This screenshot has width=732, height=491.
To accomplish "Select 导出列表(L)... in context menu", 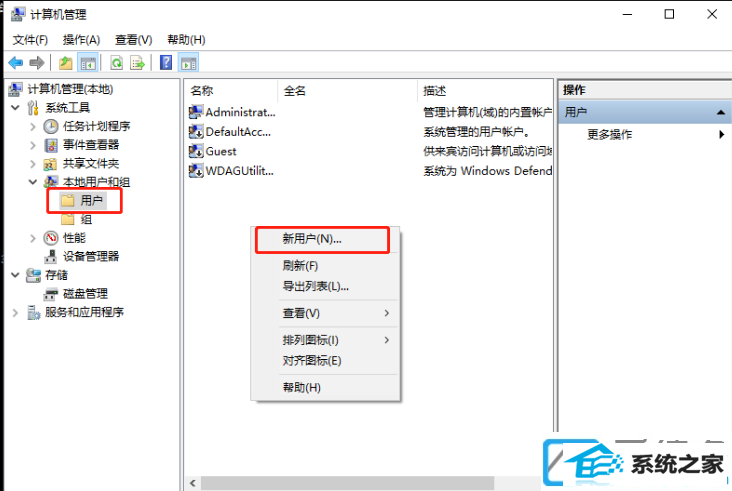I will [x=316, y=286].
